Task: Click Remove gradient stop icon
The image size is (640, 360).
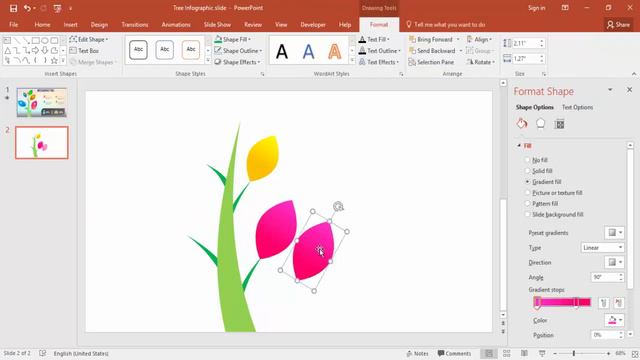Action: (x=619, y=302)
